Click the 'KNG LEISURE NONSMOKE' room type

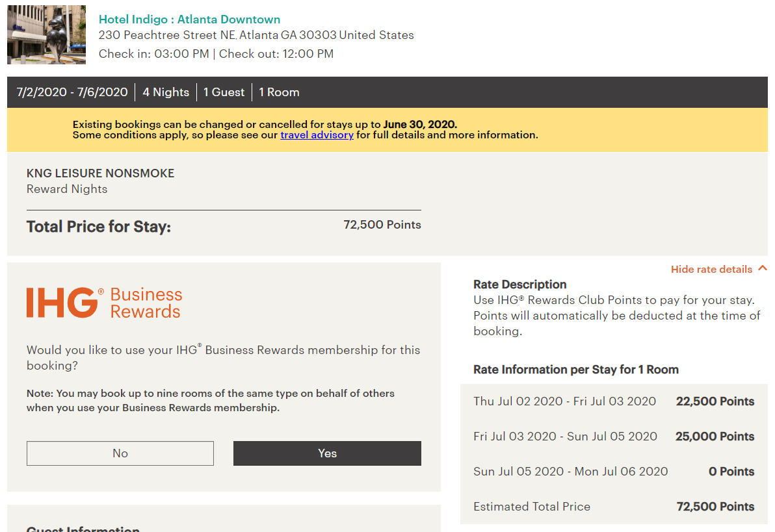100,173
